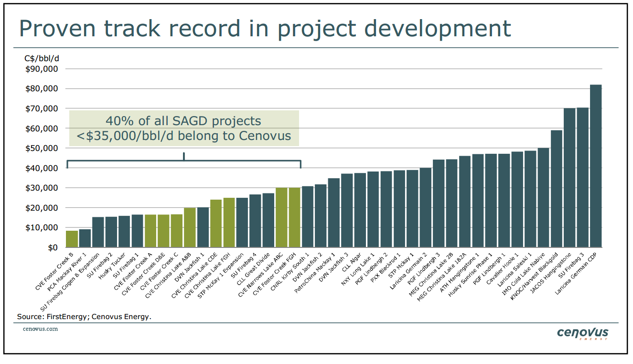Click the 'Laricina Saleski 1' label
This screenshot has width=633, height=364.
pyautogui.click(x=514, y=270)
